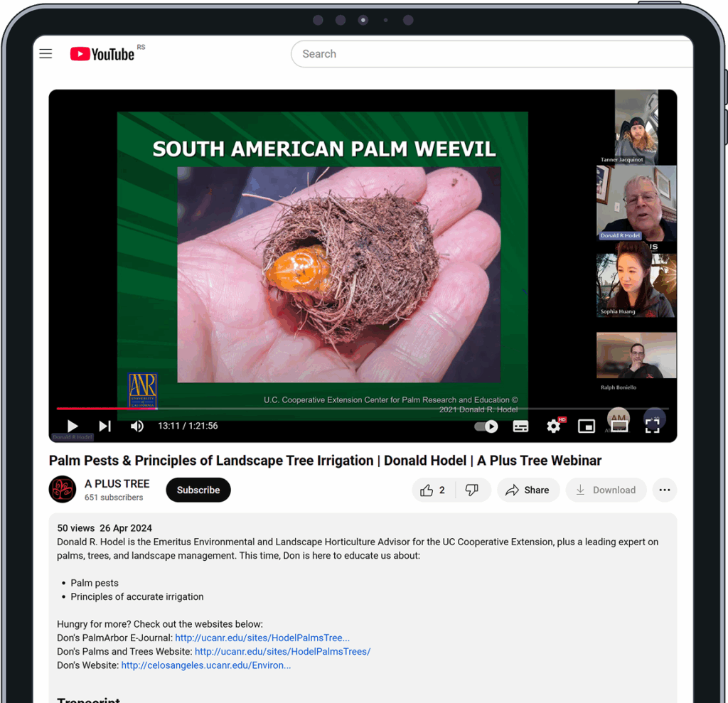Screen dimensions: 728x703
Task: Click the Donald R Hodel webcam thumbnail
Action: click(636, 203)
